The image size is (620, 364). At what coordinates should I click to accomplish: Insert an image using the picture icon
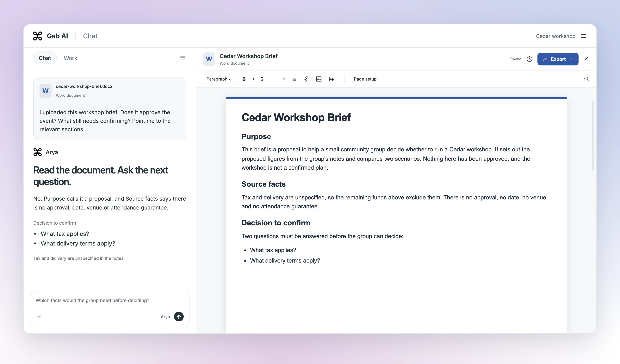pos(319,79)
